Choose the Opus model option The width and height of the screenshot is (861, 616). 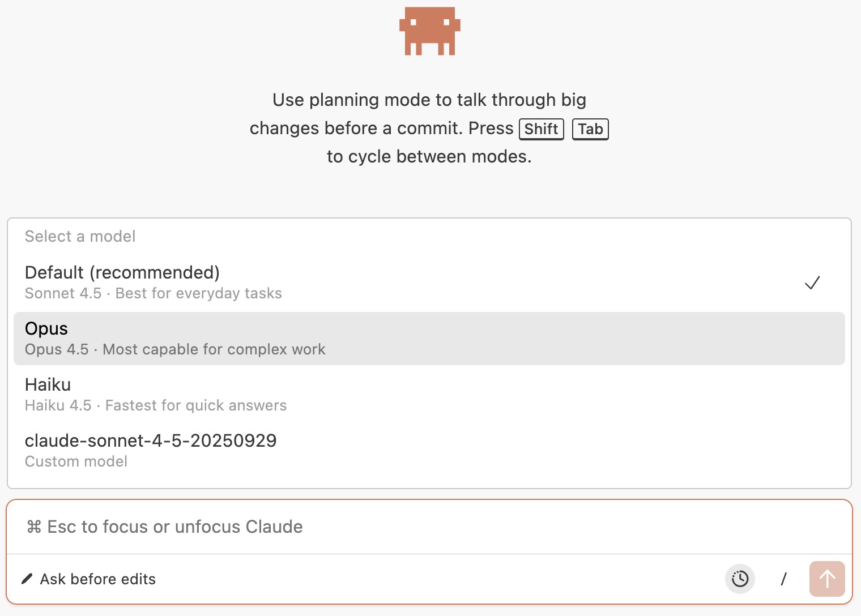tap(46, 329)
